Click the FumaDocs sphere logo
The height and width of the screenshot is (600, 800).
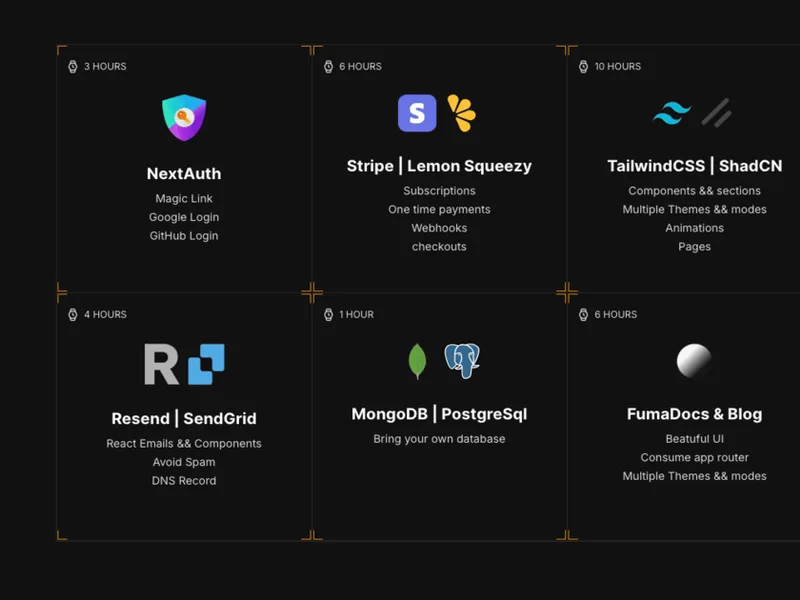point(694,361)
